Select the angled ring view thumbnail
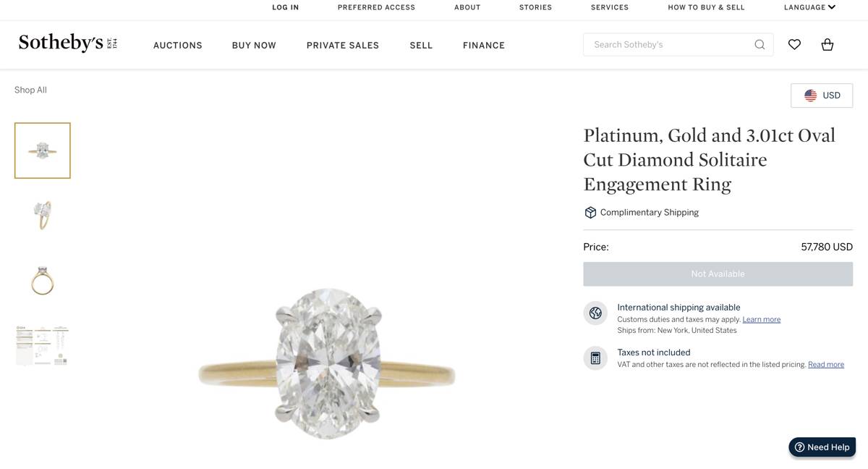The height and width of the screenshot is (469, 868). (43, 216)
